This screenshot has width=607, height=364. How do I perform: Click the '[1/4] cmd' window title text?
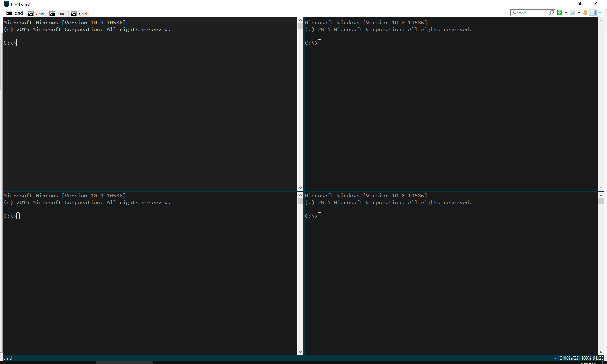click(x=20, y=4)
